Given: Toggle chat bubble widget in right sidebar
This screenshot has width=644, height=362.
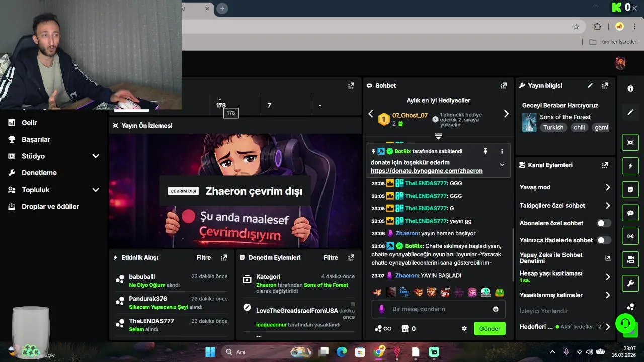Looking at the screenshot, I should tap(630, 213).
